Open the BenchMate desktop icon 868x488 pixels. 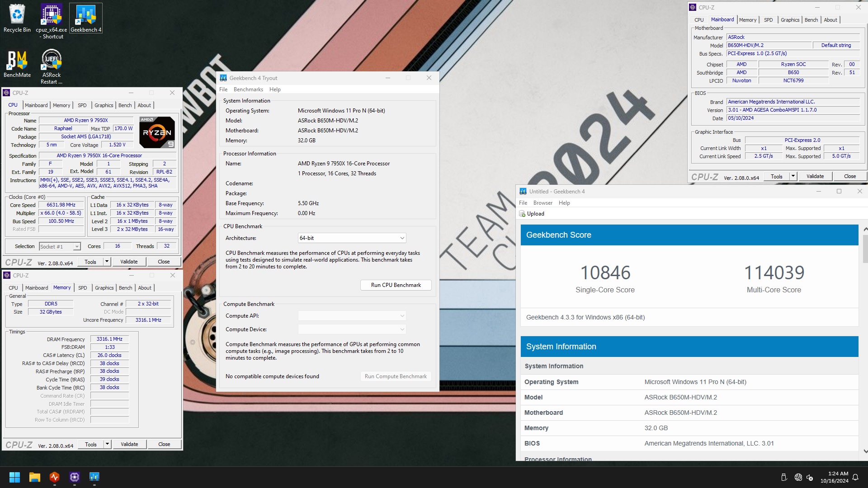click(x=17, y=63)
